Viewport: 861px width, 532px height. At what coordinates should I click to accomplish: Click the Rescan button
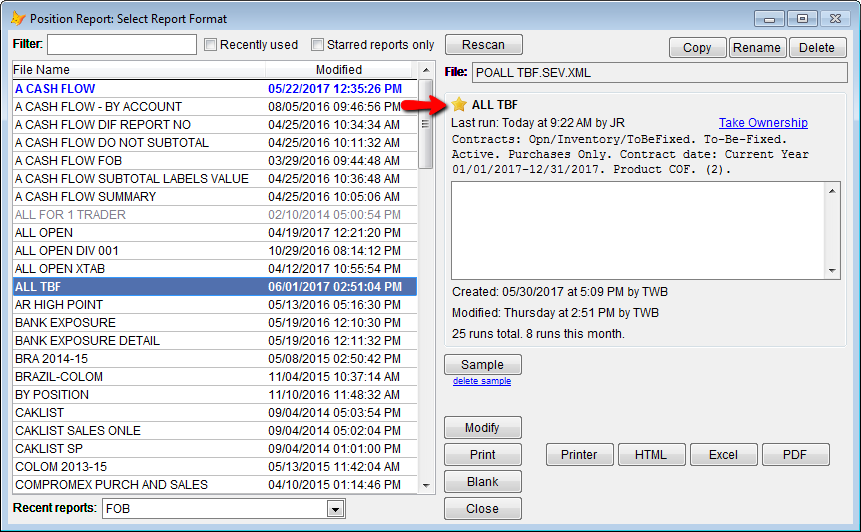483,44
